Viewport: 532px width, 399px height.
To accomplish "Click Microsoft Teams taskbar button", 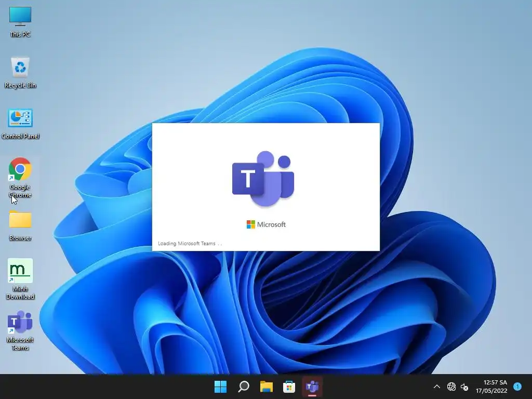I will click(x=312, y=387).
